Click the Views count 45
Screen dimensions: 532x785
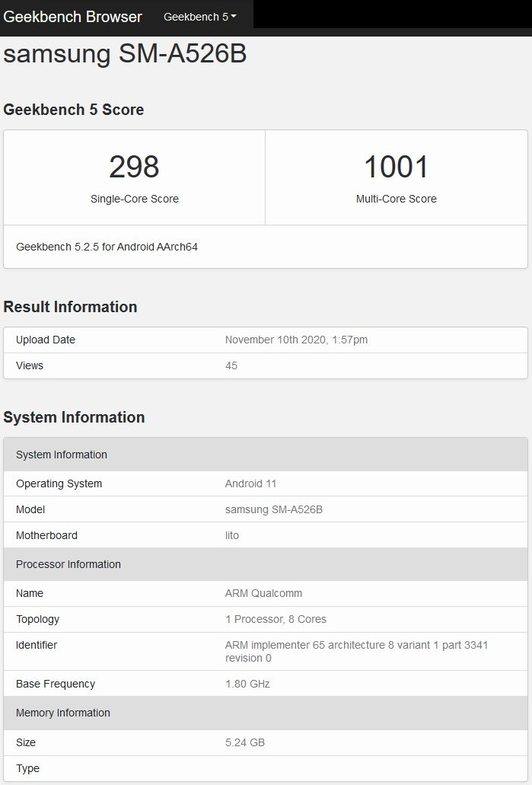click(231, 365)
